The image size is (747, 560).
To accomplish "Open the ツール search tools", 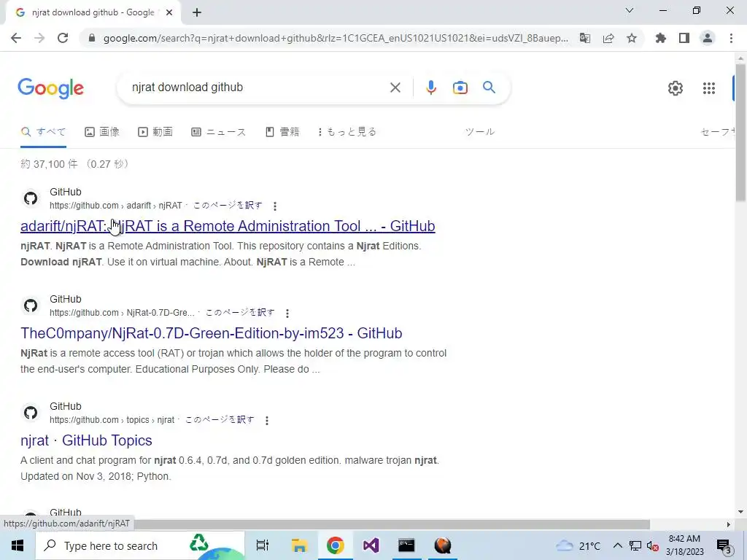I will pyautogui.click(x=480, y=132).
